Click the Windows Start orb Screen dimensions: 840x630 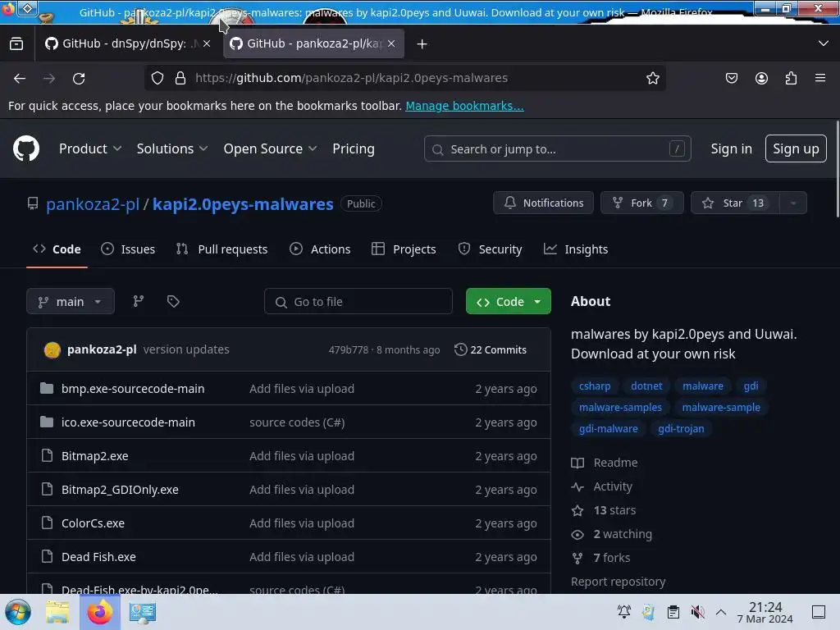pos(18,612)
